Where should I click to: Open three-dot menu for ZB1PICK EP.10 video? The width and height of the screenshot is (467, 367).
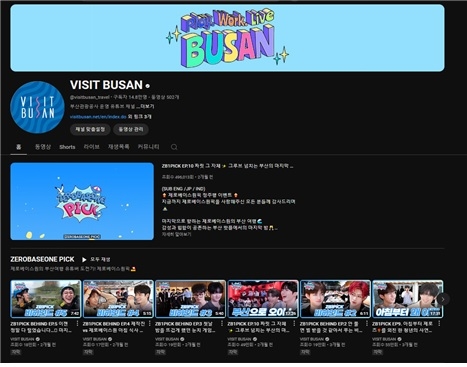pos(294,324)
